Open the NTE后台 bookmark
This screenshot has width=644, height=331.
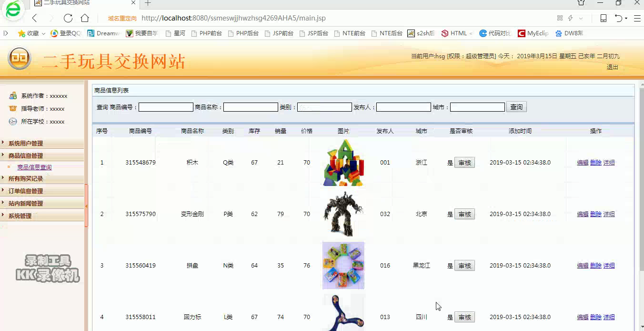click(387, 33)
